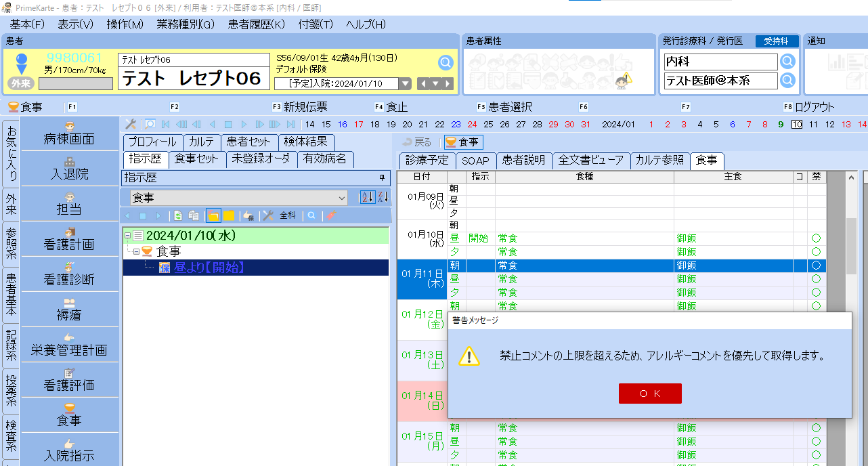Open the 患者履歴(K) menu
The height and width of the screenshot is (466, 868).
[256, 24]
